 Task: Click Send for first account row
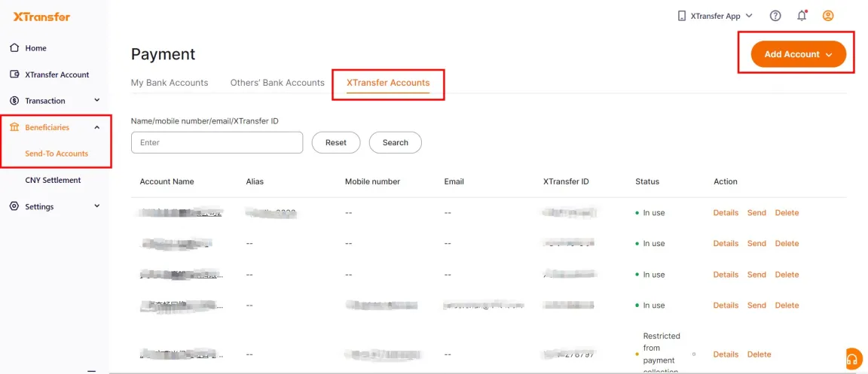coord(756,212)
